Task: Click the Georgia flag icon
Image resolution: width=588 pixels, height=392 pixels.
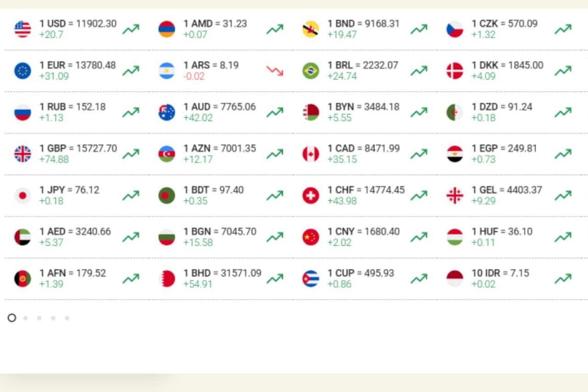Action: click(455, 196)
